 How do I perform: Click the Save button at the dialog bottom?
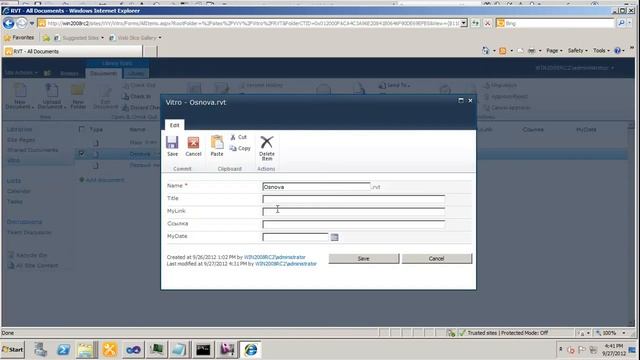(x=363, y=258)
